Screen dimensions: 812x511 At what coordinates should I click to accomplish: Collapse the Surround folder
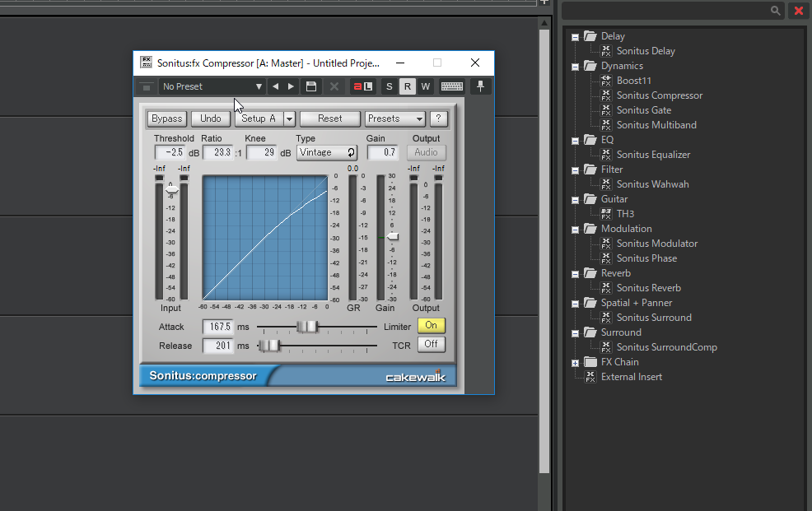coord(575,333)
